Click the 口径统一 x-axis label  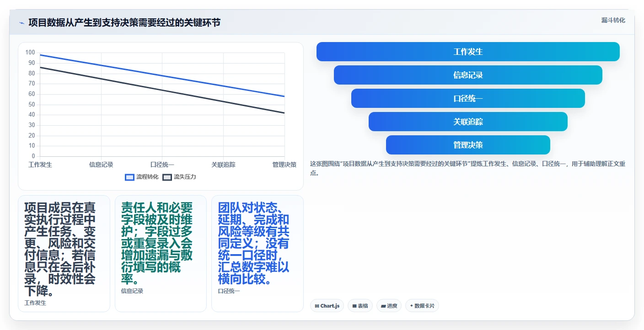pyautogui.click(x=162, y=165)
